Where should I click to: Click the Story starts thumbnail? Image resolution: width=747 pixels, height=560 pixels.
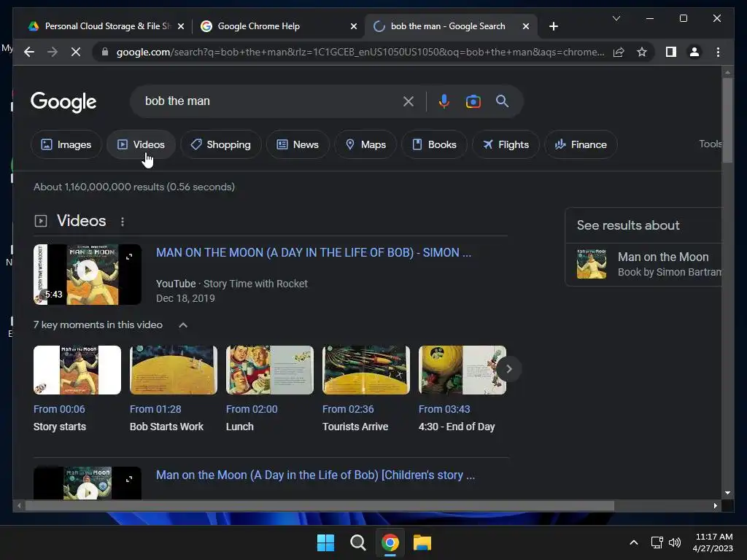(x=77, y=370)
